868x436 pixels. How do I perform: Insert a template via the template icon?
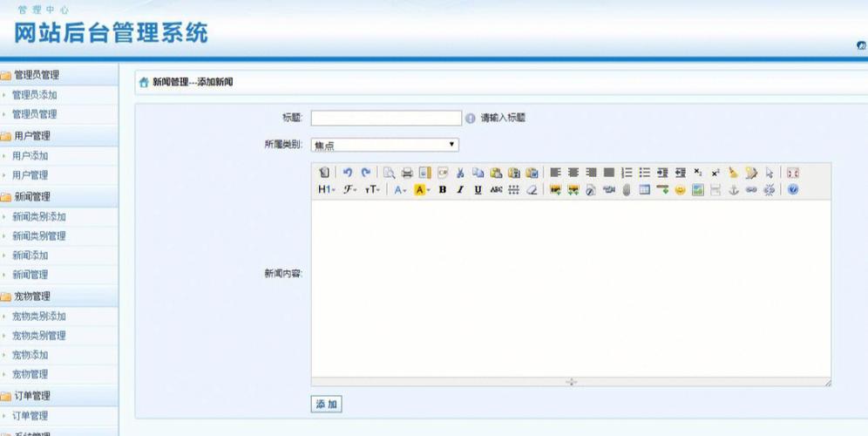click(x=424, y=173)
